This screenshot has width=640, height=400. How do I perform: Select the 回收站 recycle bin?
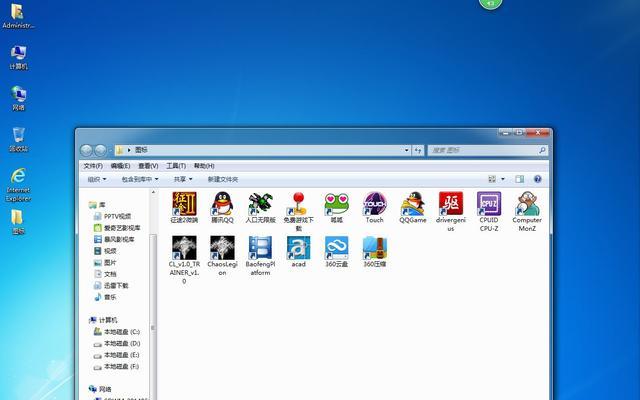click(x=18, y=140)
